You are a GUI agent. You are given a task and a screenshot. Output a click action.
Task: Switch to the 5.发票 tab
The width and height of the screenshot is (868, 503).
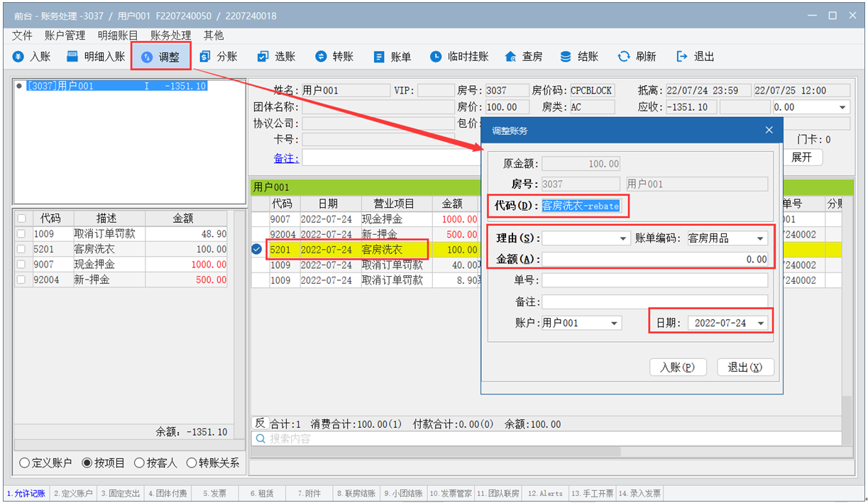(214, 493)
